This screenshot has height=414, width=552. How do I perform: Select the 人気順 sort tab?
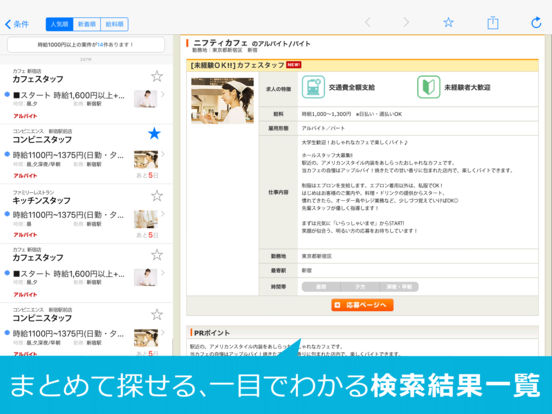59,24
